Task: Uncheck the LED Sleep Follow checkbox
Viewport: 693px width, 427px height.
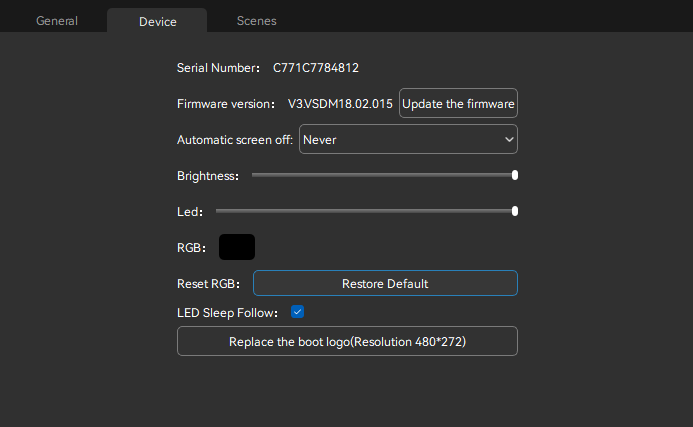Action: click(x=297, y=312)
